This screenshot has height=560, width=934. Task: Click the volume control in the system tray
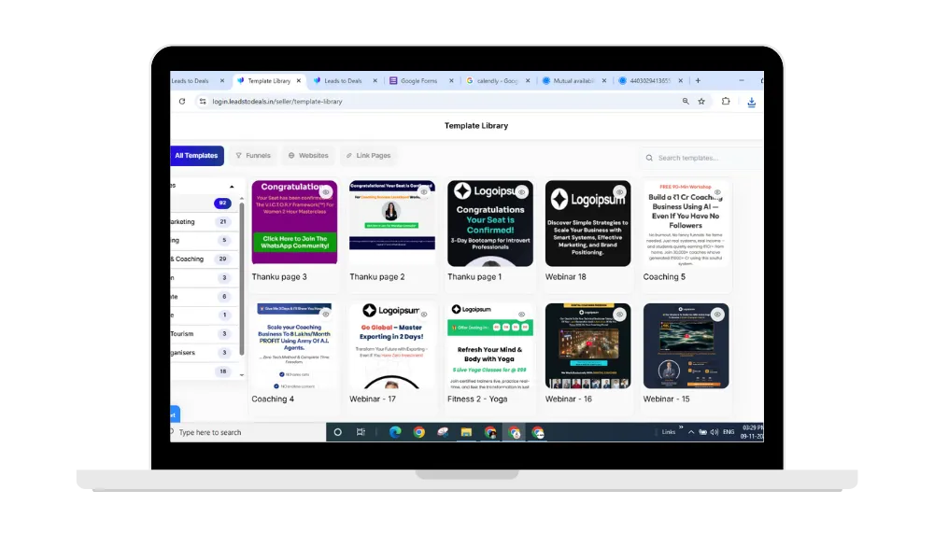click(x=715, y=432)
